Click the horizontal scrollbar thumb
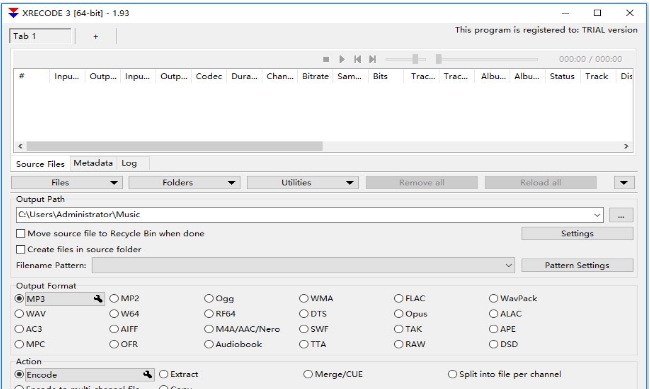The width and height of the screenshot is (650, 389). point(175,146)
